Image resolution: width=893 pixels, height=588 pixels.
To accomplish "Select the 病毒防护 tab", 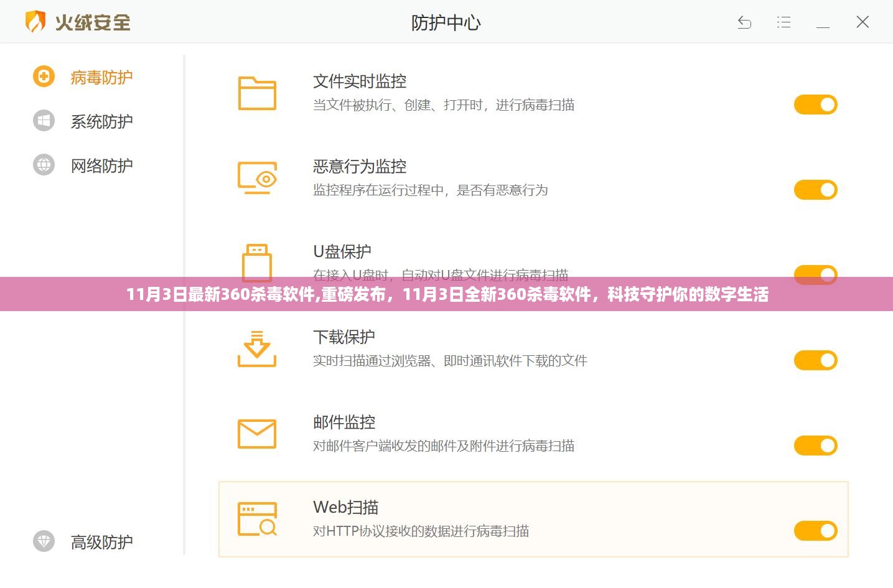I will pyautogui.click(x=101, y=77).
